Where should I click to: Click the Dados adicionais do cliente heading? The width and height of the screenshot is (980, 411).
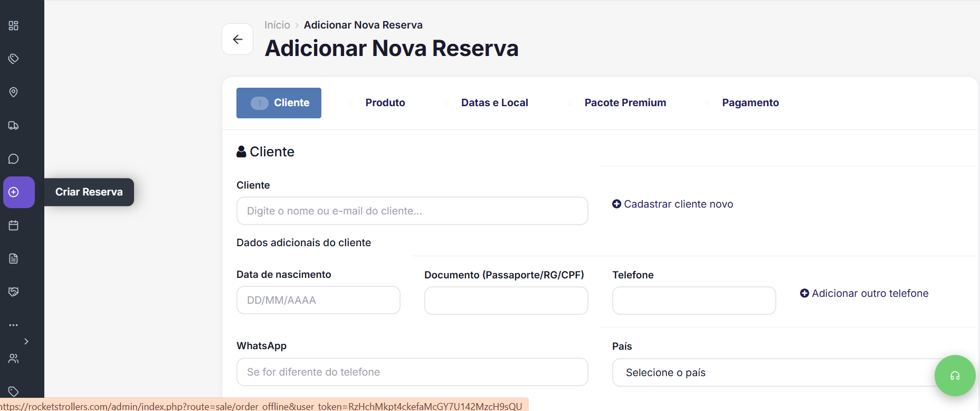[304, 242]
